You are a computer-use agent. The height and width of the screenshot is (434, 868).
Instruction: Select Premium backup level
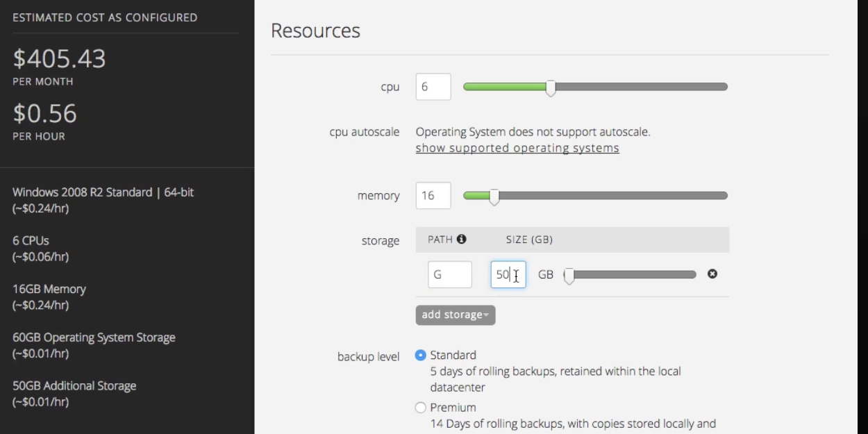point(420,408)
